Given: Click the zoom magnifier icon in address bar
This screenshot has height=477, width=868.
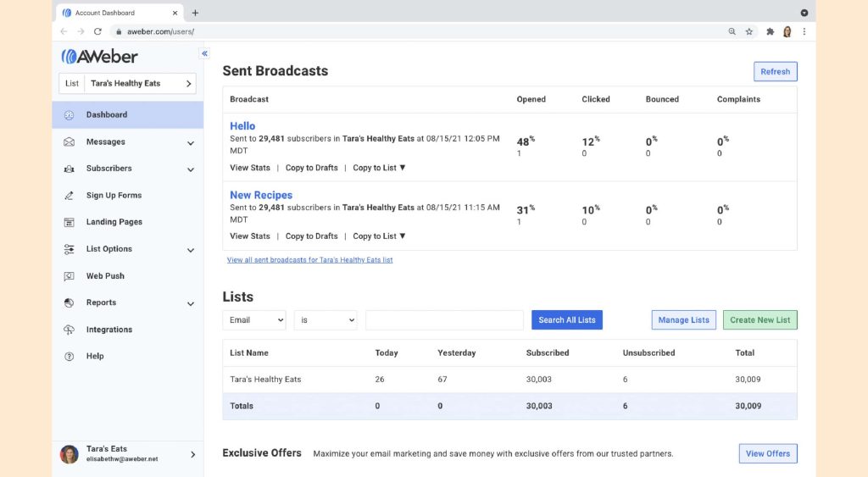Looking at the screenshot, I should [x=732, y=31].
